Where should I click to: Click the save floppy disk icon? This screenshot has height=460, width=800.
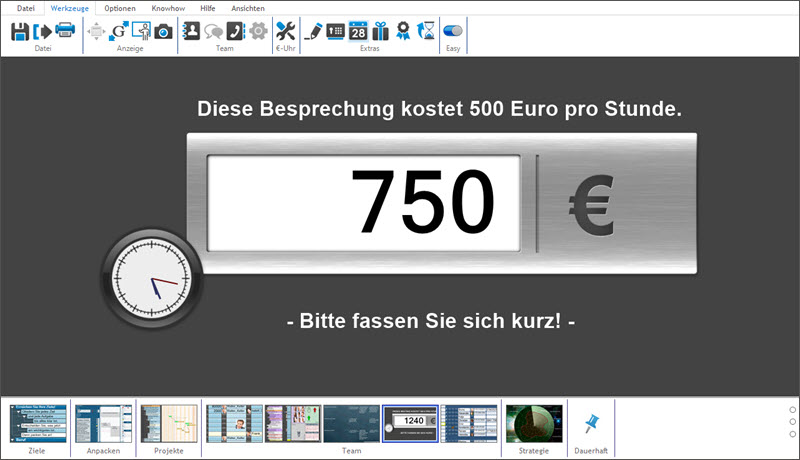click(20, 31)
